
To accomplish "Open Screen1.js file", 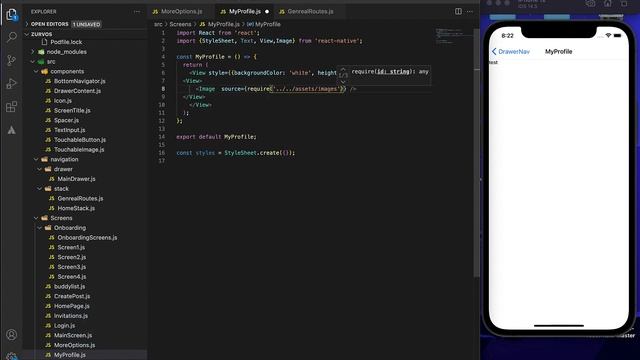I will [71, 248].
